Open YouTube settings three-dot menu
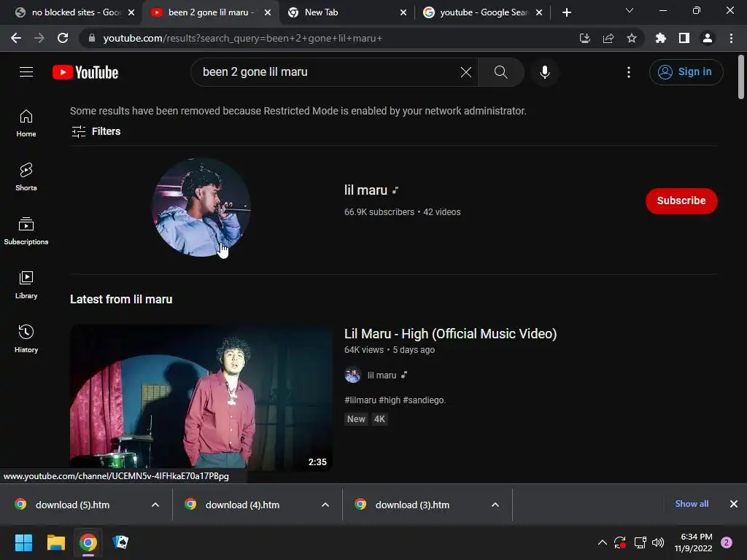The height and width of the screenshot is (560, 747). [x=629, y=72]
